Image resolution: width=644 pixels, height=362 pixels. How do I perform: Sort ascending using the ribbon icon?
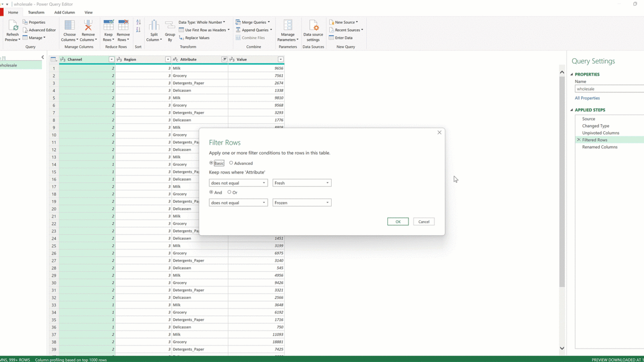click(x=138, y=23)
